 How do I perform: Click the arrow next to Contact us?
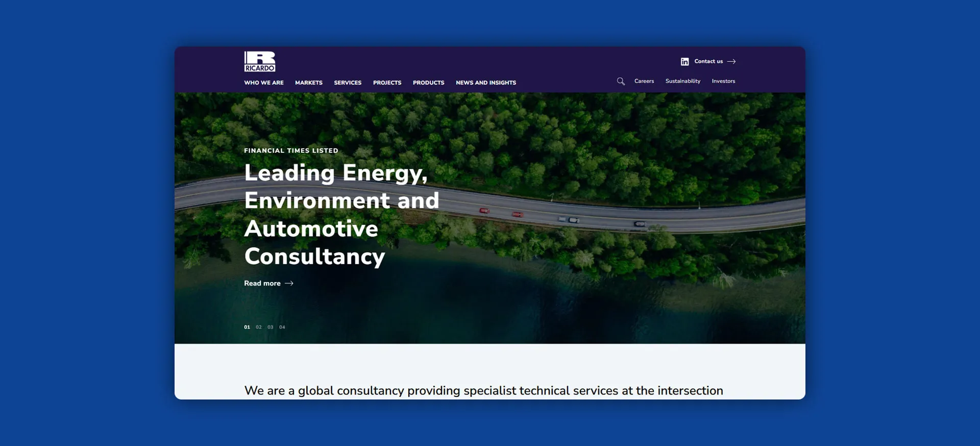(731, 61)
